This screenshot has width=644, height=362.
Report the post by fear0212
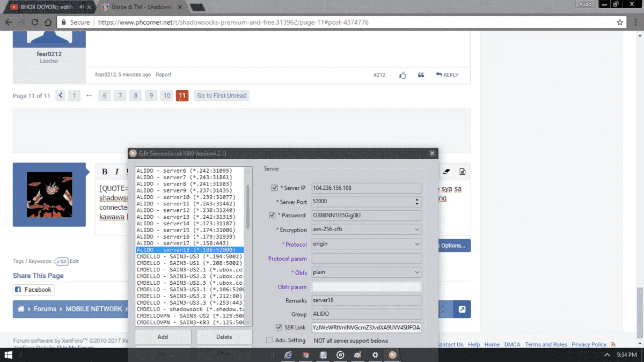click(x=164, y=75)
